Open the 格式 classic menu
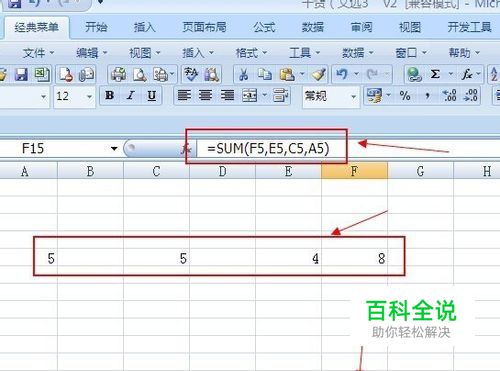The image size is (500, 371). click(x=251, y=53)
